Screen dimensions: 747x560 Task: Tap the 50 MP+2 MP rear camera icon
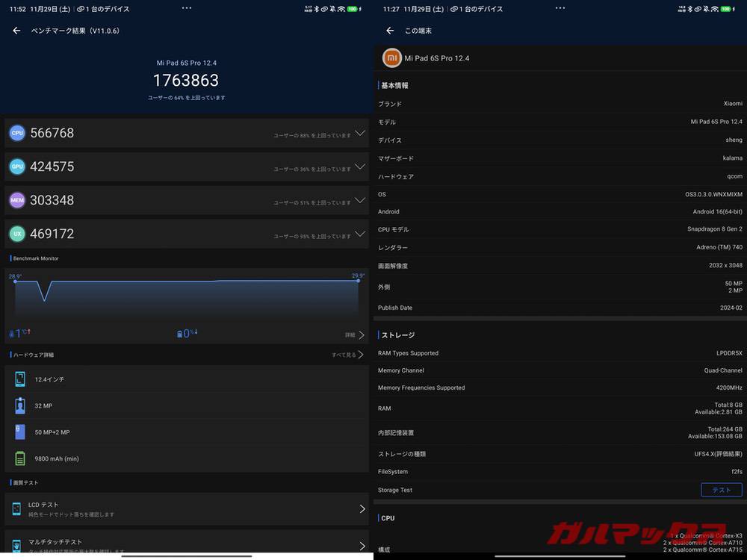click(19, 432)
